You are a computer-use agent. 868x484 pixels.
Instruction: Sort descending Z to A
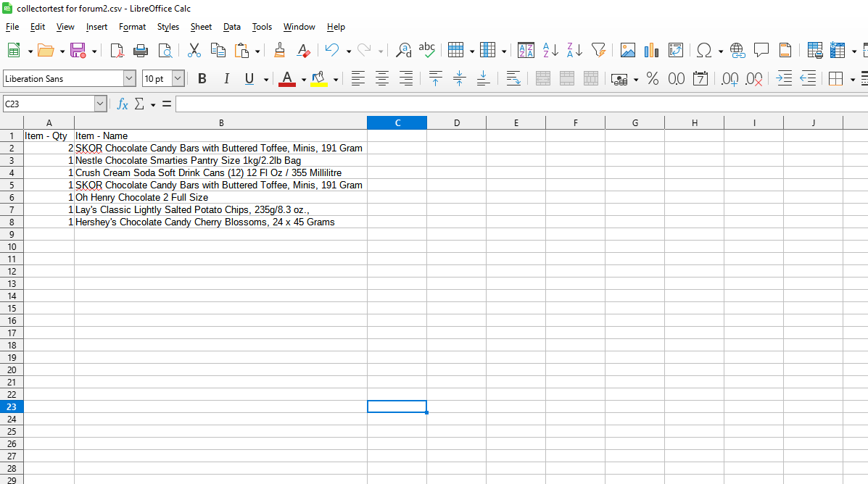pos(574,50)
